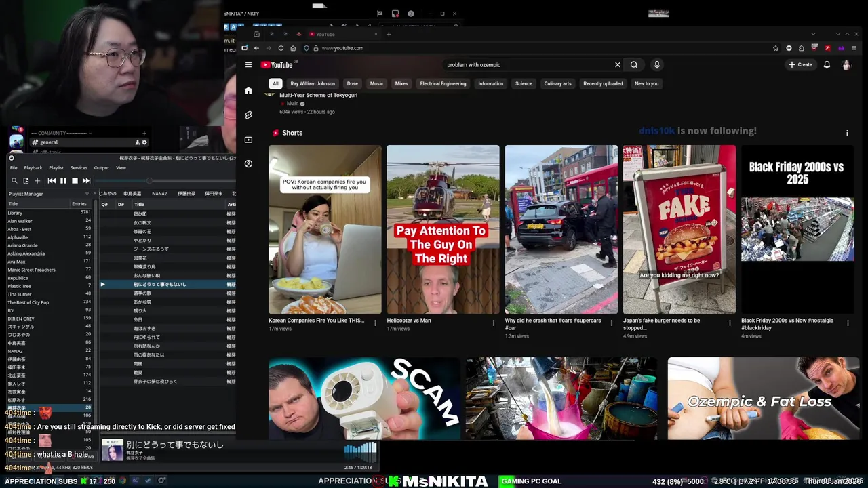Open the YouTube hamburger guide menu
The width and height of the screenshot is (868, 488).
pos(248,65)
